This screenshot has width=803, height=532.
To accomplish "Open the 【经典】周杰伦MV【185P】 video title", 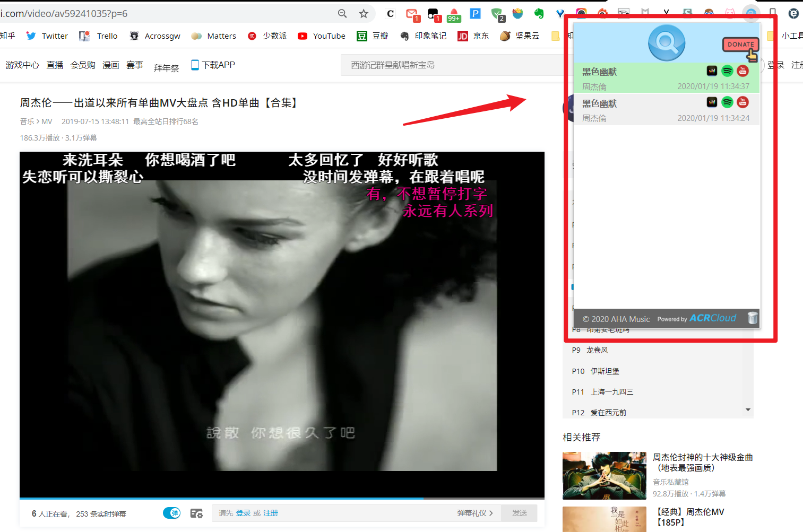I will 688,517.
